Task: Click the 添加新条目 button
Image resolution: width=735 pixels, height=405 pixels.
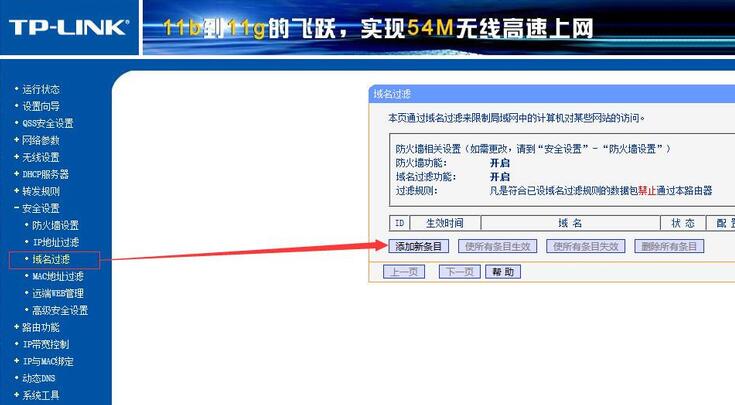Action: (419, 246)
